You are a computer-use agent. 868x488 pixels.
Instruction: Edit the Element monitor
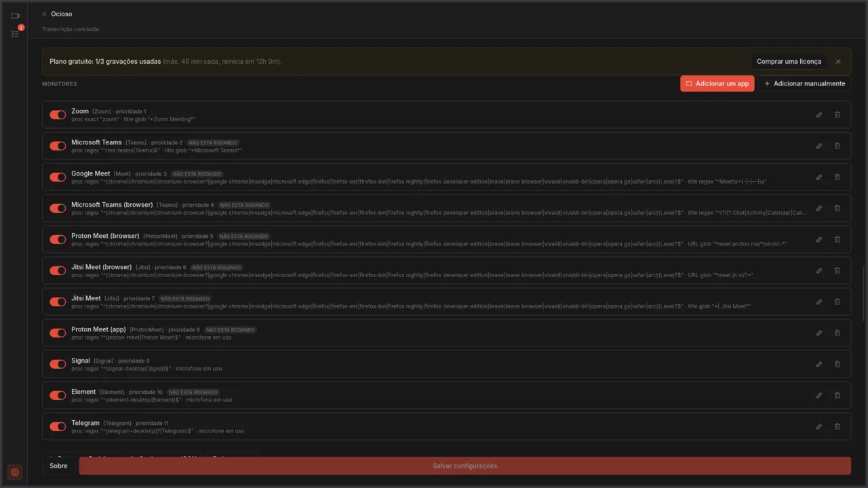click(x=819, y=395)
